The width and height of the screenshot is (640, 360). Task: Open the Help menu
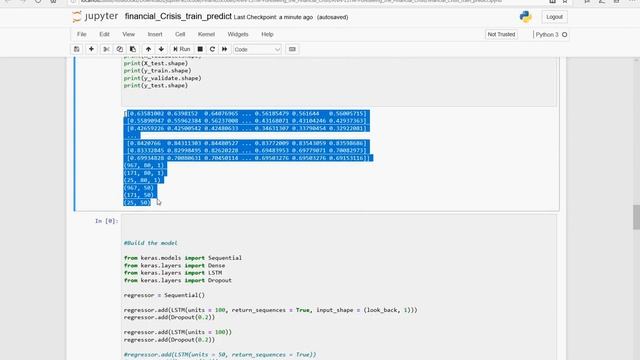267,34
